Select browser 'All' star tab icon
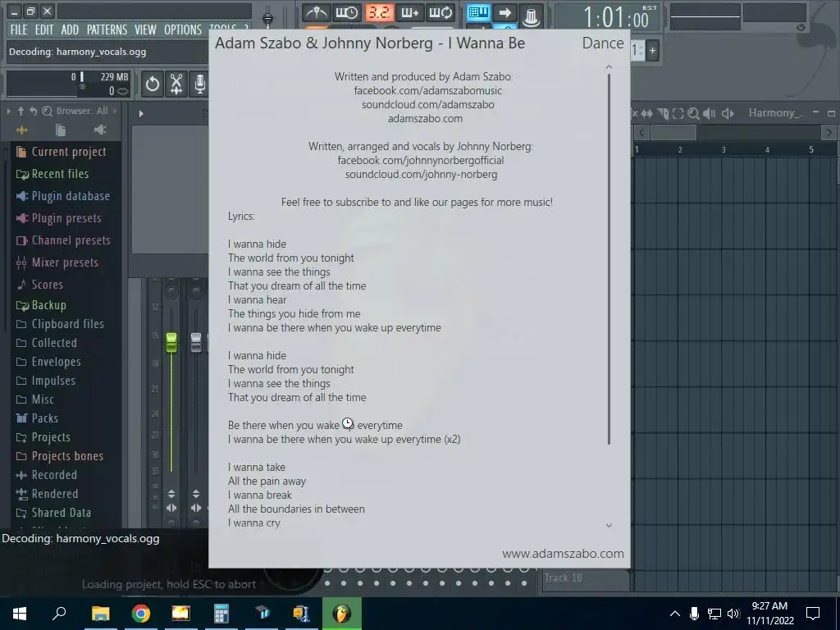 coord(22,130)
